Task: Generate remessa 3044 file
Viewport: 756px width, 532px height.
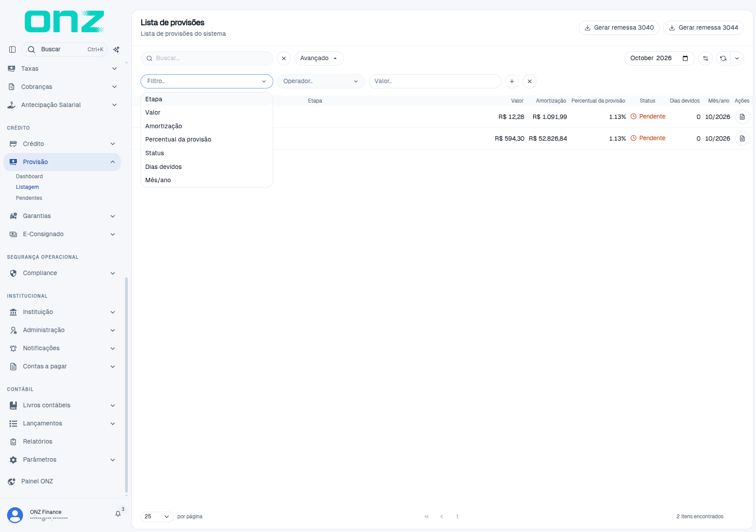Action: 703,27
